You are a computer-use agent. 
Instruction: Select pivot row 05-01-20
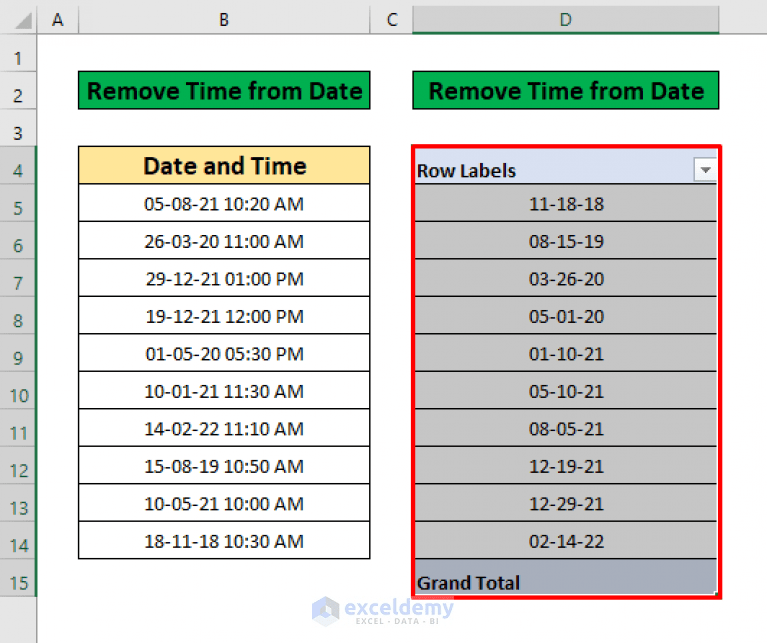(x=566, y=316)
